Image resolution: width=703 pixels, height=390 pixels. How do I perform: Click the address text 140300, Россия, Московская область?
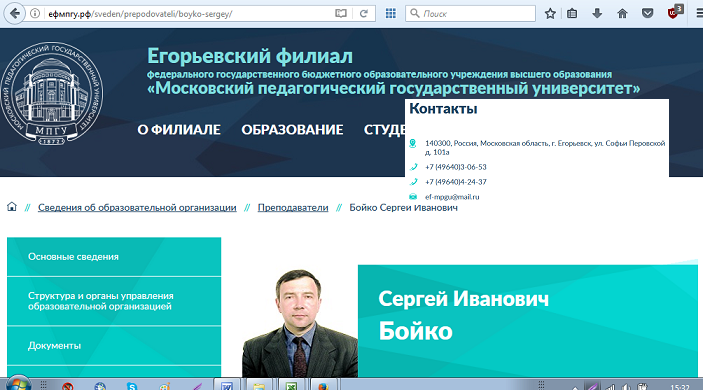545,147
